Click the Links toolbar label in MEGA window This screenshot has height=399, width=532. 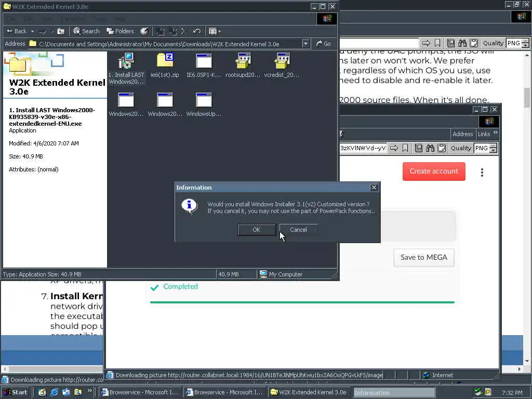484,134
